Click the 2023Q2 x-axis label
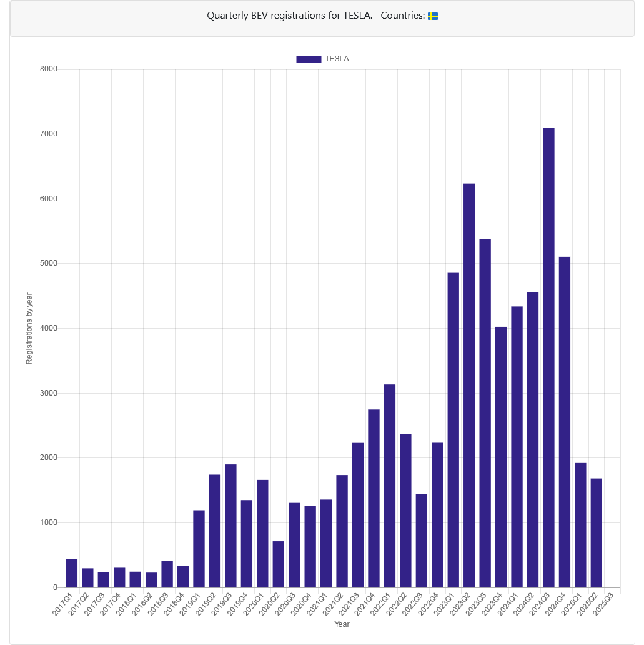The width and height of the screenshot is (644, 645). coord(460,604)
